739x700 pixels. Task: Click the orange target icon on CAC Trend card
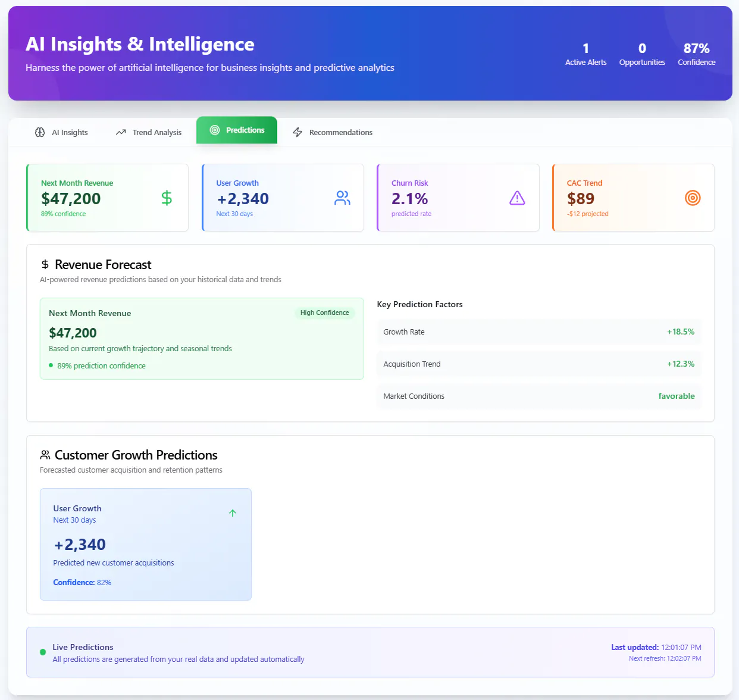(x=693, y=198)
